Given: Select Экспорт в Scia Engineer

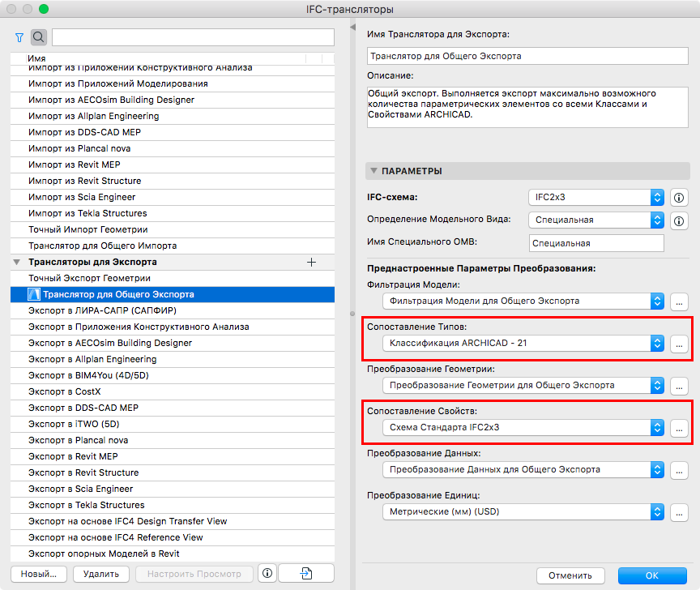Looking at the screenshot, I should pyautogui.click(x=173, y=489).
